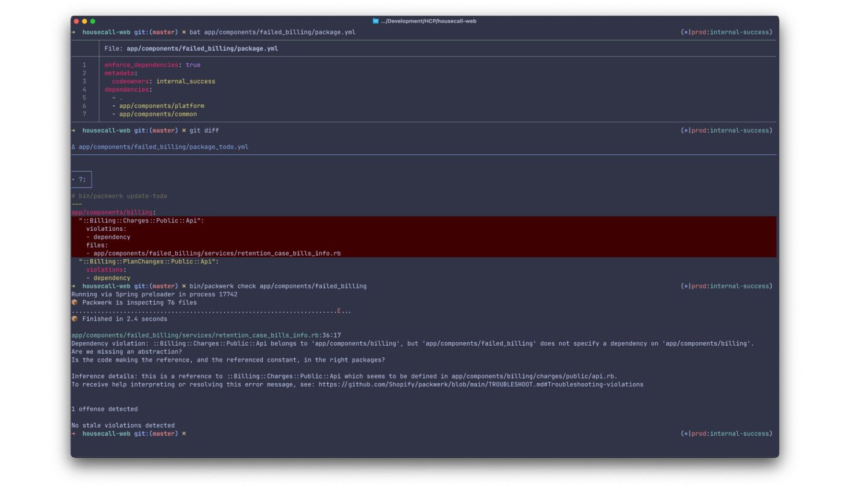
Task: Click the red prompt arrow on the last line
Action: click(74, 434)
